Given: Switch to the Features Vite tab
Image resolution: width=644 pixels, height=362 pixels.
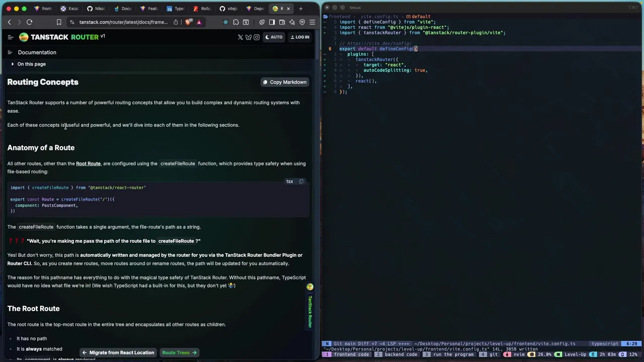Looking at the screenshot, I should pyautogui.click(x=148, y=9).
